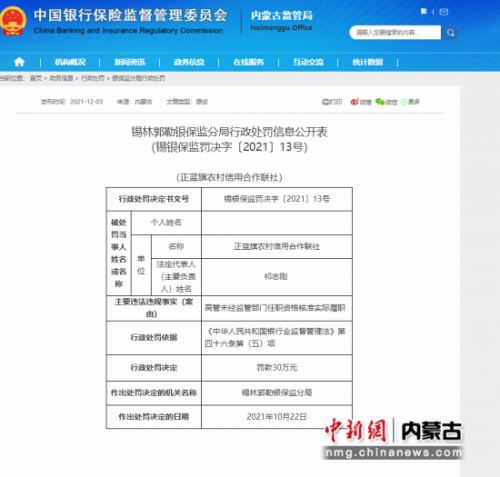The height and width of the screenshot is (477, 500).
Task: Click 银保监分局行政处罚 breadcrumb link
Action: click(x=138, y=78)
